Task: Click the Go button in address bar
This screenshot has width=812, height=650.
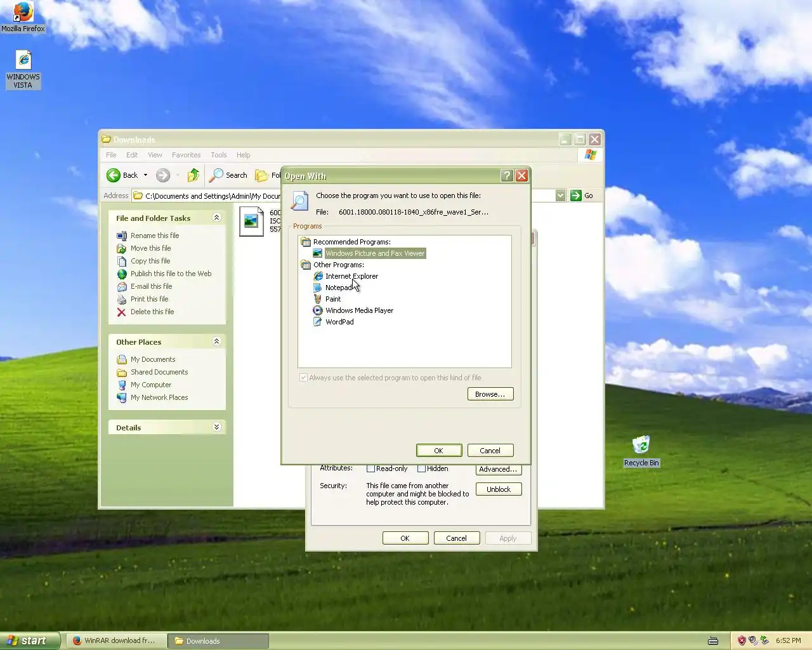Action: 582,196
